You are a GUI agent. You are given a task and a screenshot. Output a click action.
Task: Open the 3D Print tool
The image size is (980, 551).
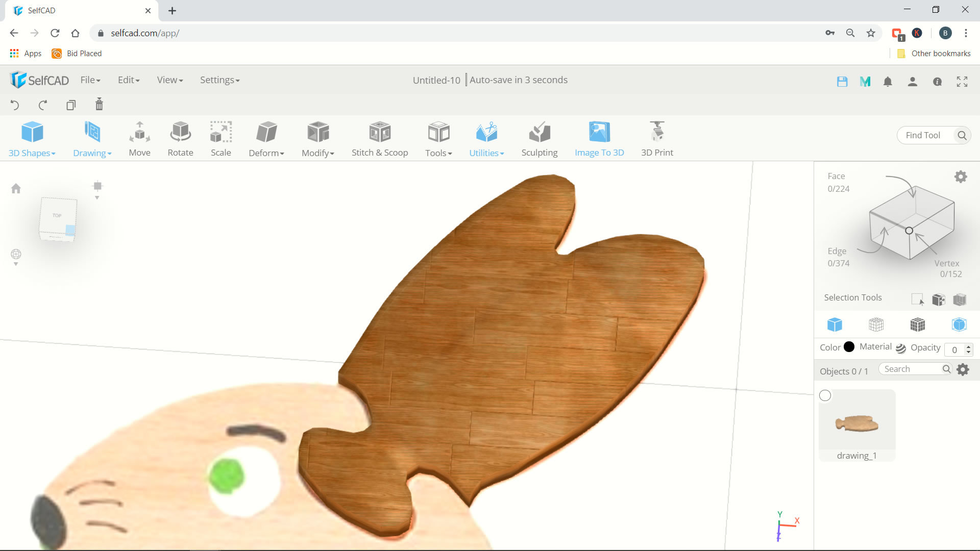(x=657, y=139)
